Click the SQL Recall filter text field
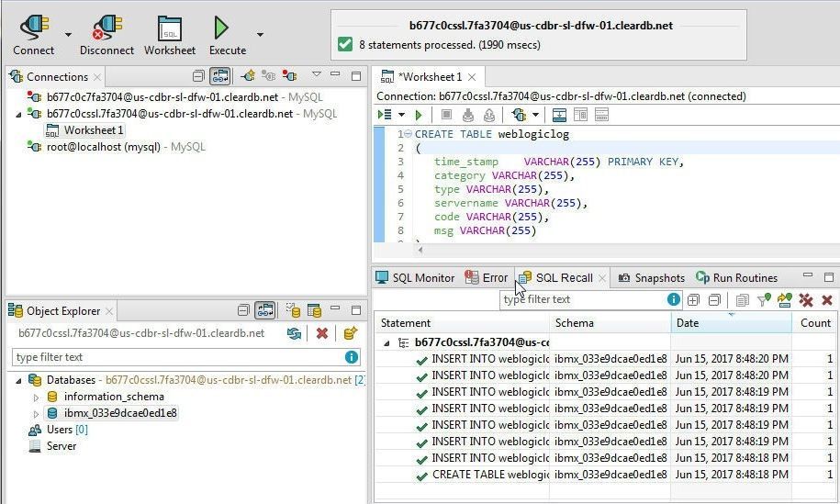The width and height of the screenshot is (840, 504). [x=584, y=299]
